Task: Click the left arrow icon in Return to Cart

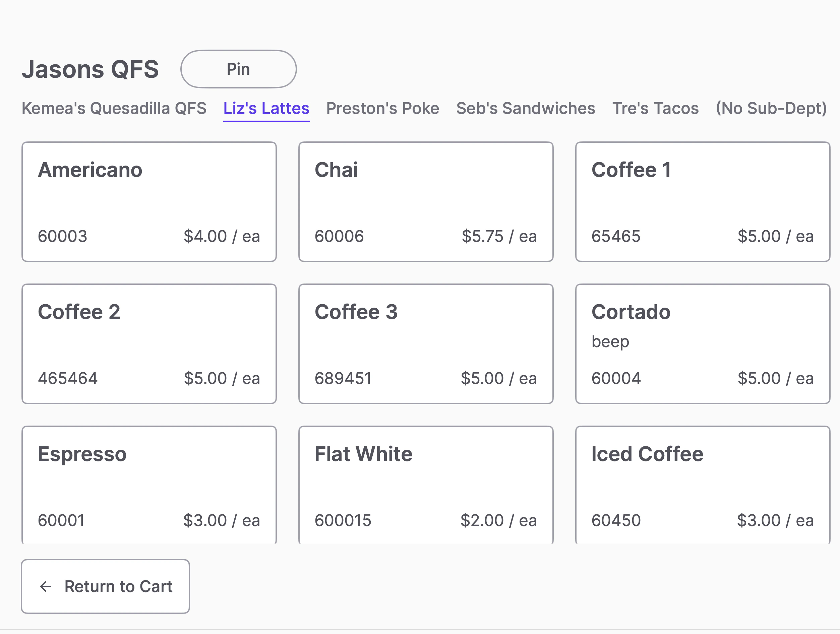Action: click(x=46, y=586)
